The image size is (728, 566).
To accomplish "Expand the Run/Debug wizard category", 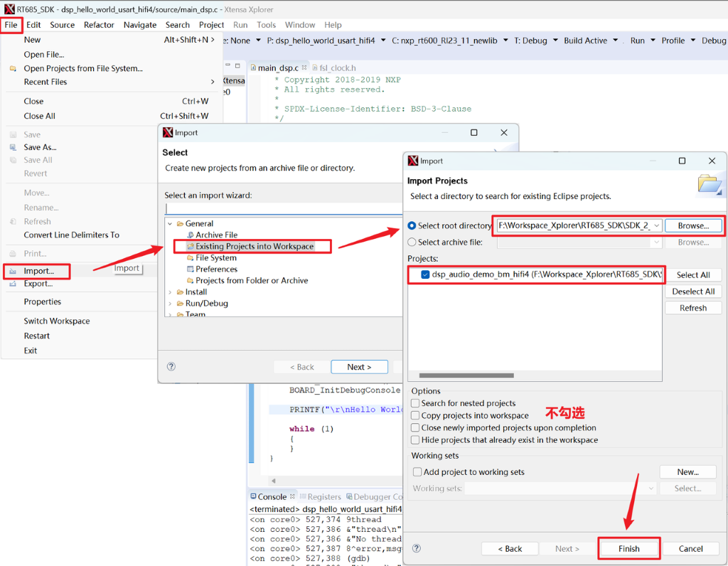I will (x=170, y=304).
